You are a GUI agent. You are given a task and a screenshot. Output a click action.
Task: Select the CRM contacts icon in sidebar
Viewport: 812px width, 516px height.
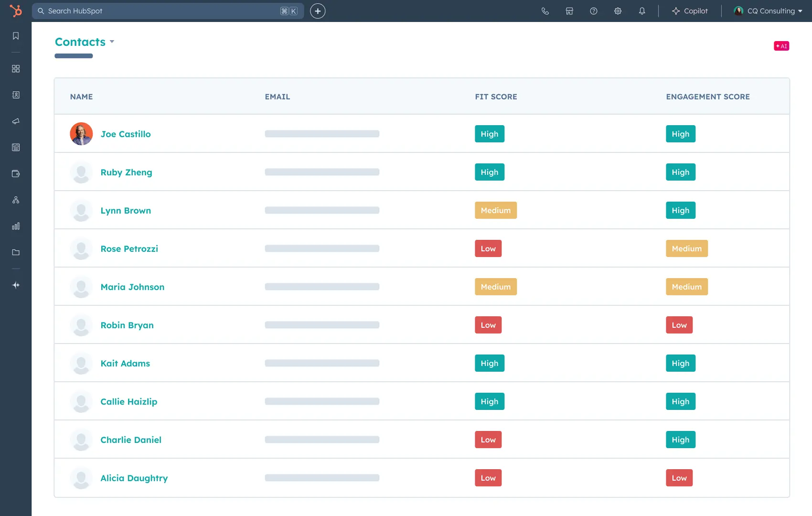click(16, 95)
